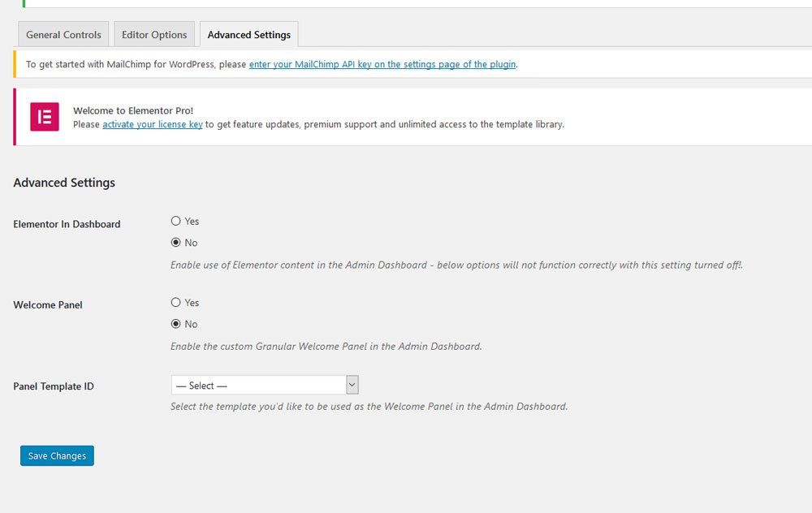Choose No radio for Elementor In Dashboard
Screen dimensions: 812x513
(x=176, y=243)
